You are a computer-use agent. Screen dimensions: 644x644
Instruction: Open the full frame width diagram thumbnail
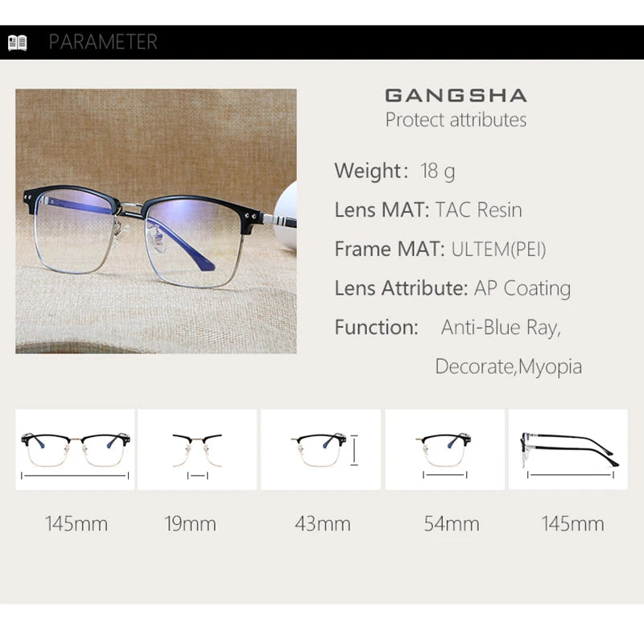pos(75,449)
